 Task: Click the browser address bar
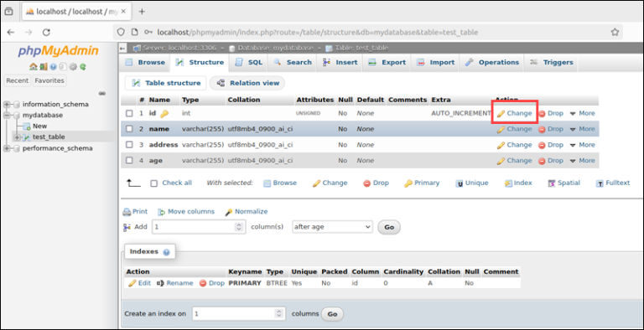coord(367,32)
